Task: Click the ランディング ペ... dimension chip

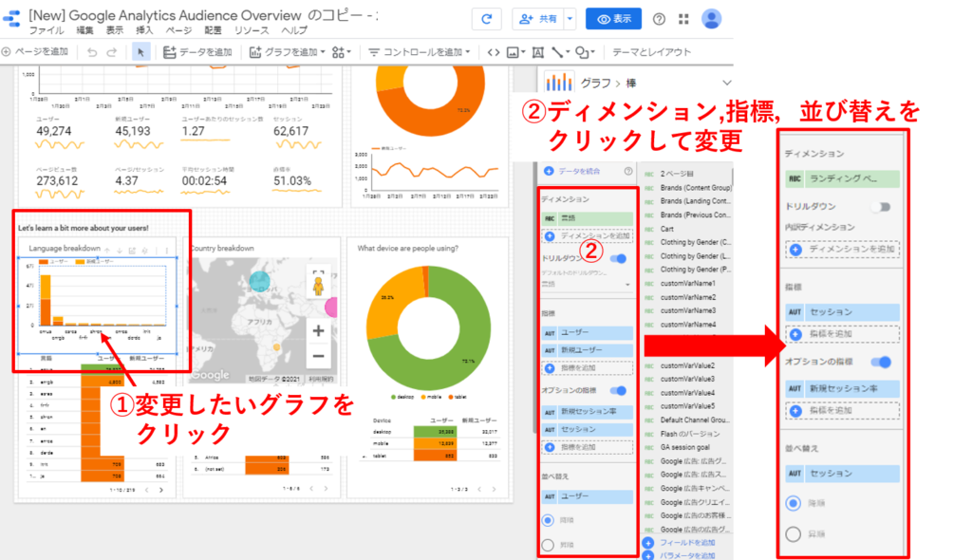Action: (842, 178)
